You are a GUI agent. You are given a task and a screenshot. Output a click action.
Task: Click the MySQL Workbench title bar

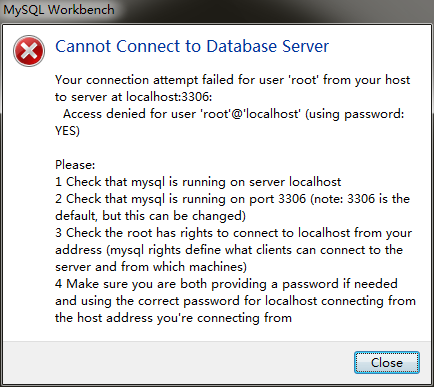point(217,11)
